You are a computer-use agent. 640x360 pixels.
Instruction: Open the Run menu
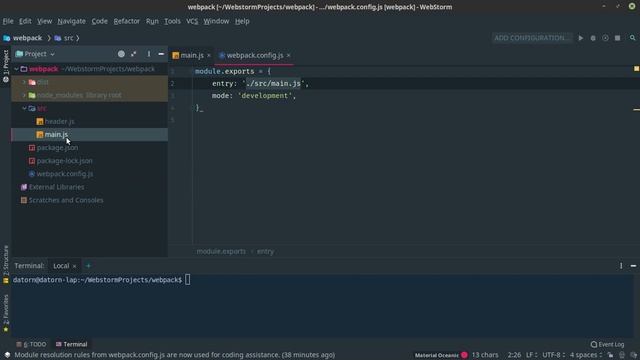tap(152, 21)
